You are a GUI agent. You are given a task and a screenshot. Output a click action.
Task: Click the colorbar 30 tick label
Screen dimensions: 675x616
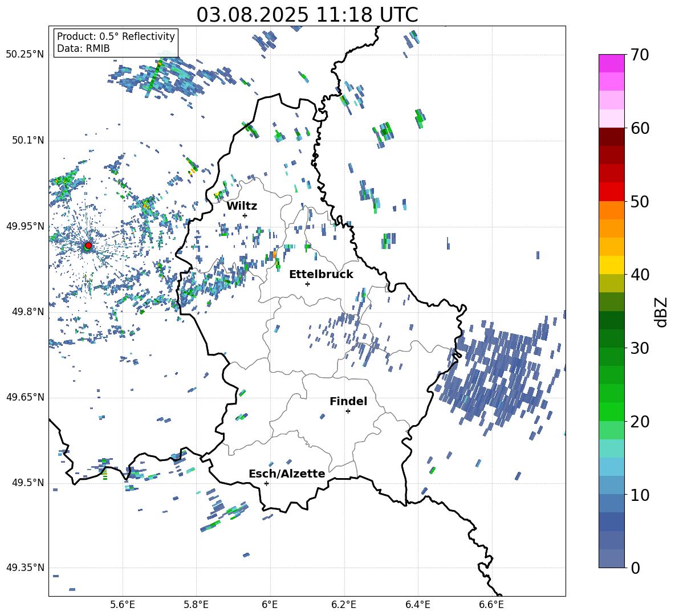tap(640, 348)
